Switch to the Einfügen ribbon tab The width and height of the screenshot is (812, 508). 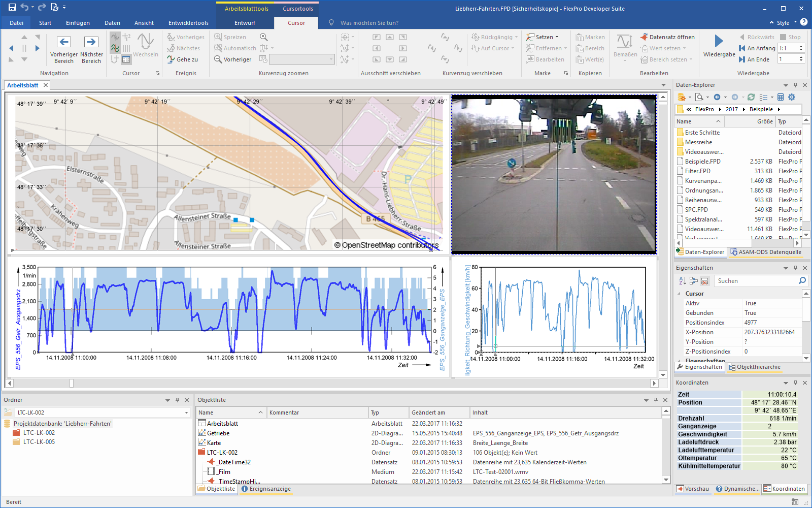78,23
